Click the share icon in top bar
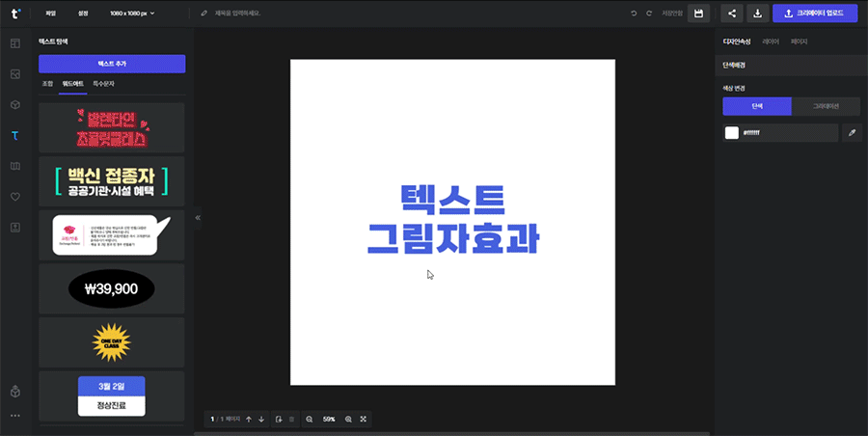The image size is (868, 436). point(732,14)
